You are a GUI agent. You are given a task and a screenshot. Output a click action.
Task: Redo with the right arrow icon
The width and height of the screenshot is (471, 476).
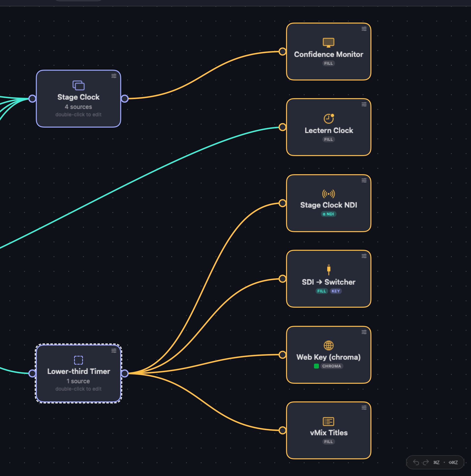426,463
